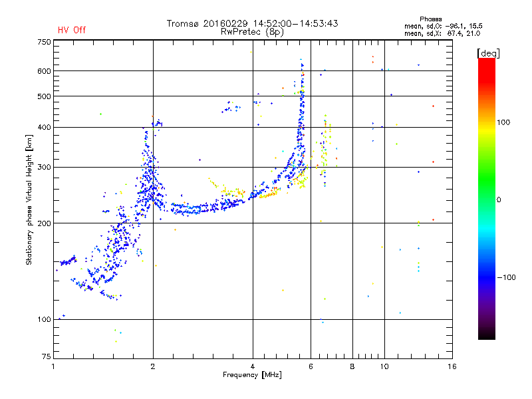Click the 'Phases' heading at top right

tap(430, 19)
